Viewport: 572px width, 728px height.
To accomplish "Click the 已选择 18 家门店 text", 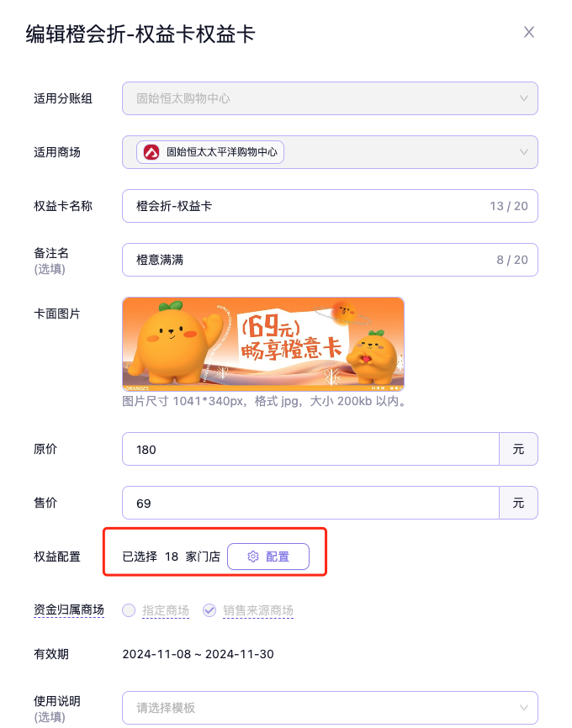I will point(171,557).
